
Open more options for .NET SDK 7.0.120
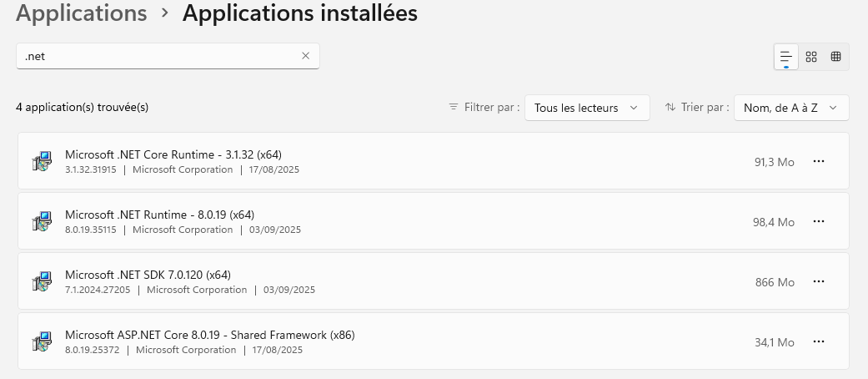click(x=818, y=281)
